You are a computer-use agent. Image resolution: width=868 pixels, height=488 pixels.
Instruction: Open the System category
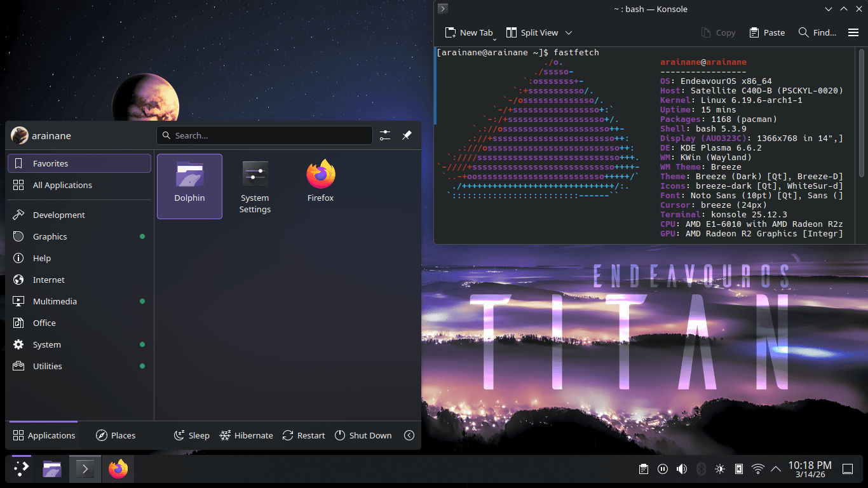[79, 344]
